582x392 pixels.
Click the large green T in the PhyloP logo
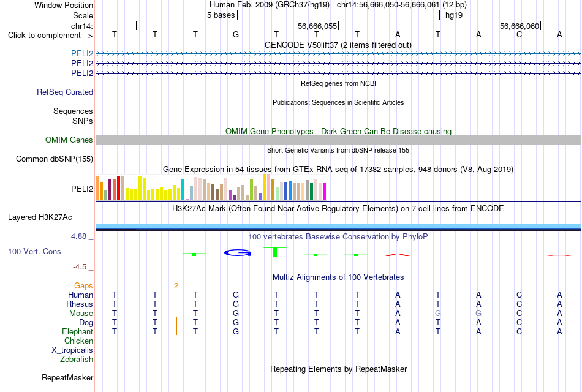click(x=275, y=252)
